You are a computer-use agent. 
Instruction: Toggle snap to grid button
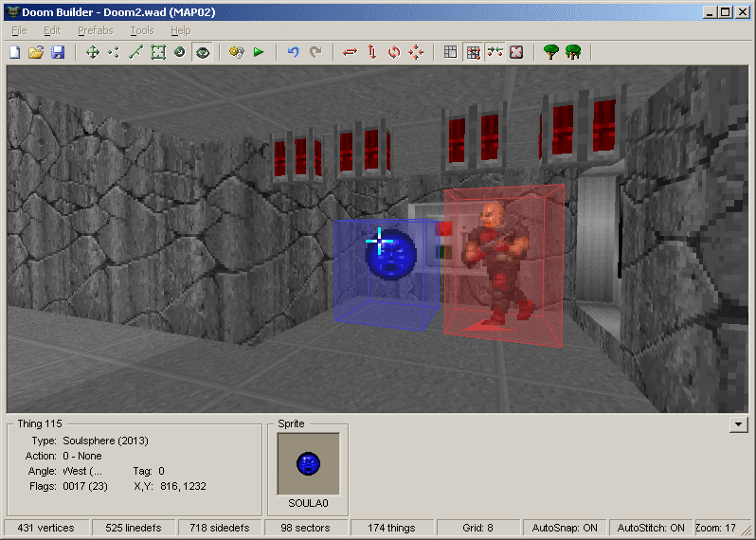(x=473, y=52)
